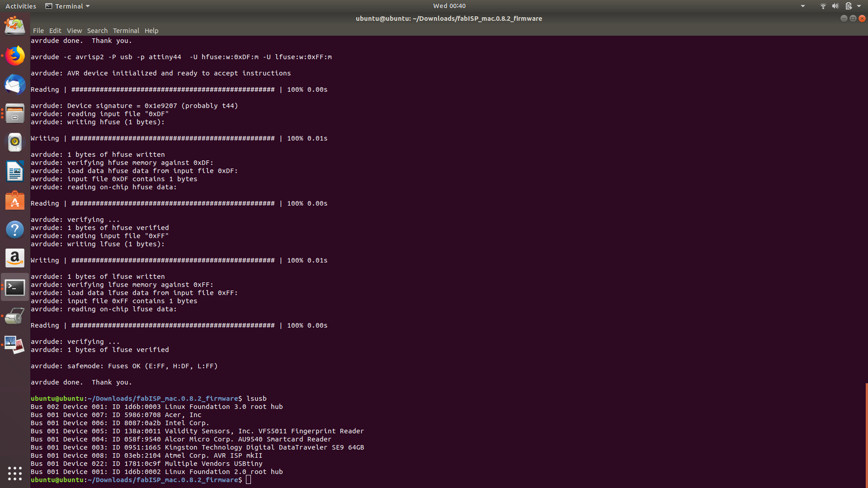Expand the system menu arrow
The width and height of the screenshot is (868, 488).
click(x=859, y=6)
